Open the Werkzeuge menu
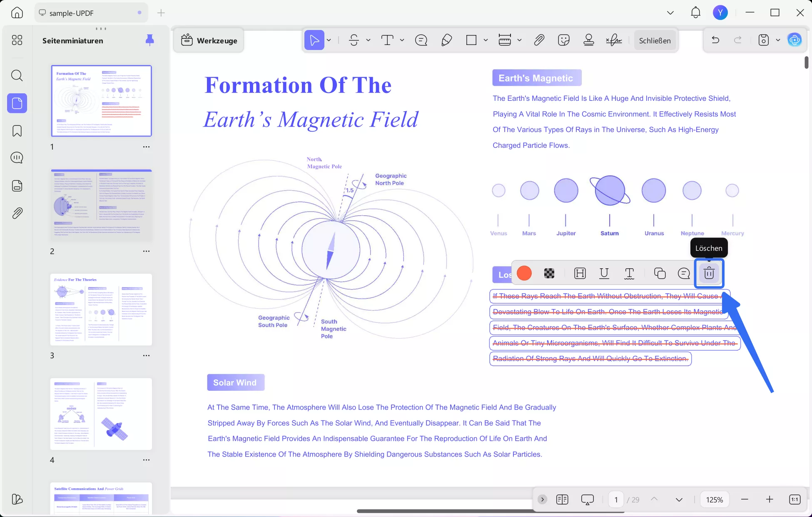The width and height of the screenshot is (812, 517). click(209, 40)
